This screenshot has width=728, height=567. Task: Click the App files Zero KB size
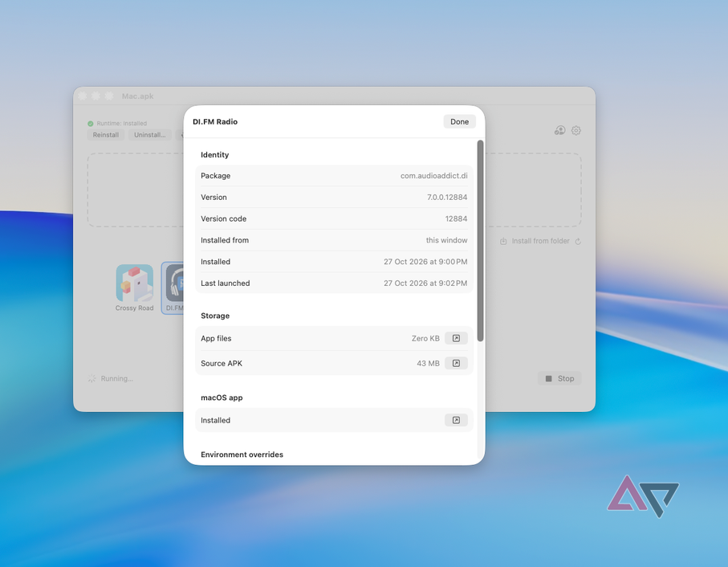425,339
